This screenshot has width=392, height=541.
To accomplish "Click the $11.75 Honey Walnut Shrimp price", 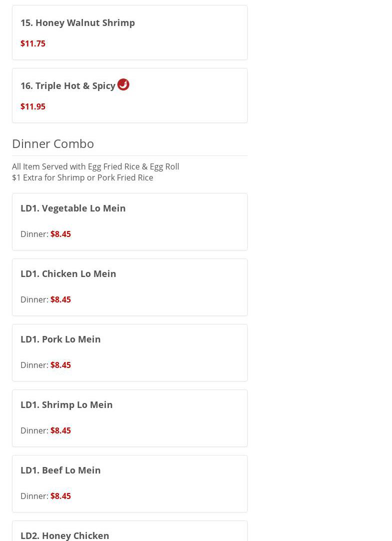I will 33,43.
